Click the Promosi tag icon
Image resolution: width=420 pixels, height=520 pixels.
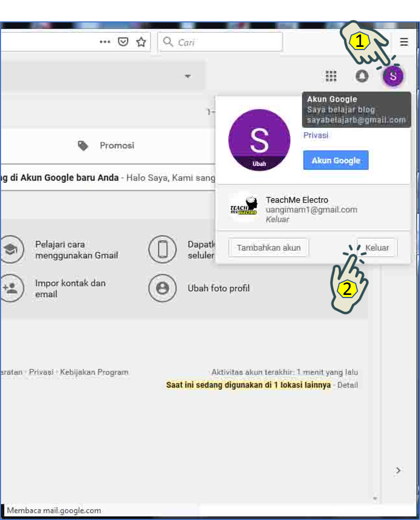click(83, 145)
